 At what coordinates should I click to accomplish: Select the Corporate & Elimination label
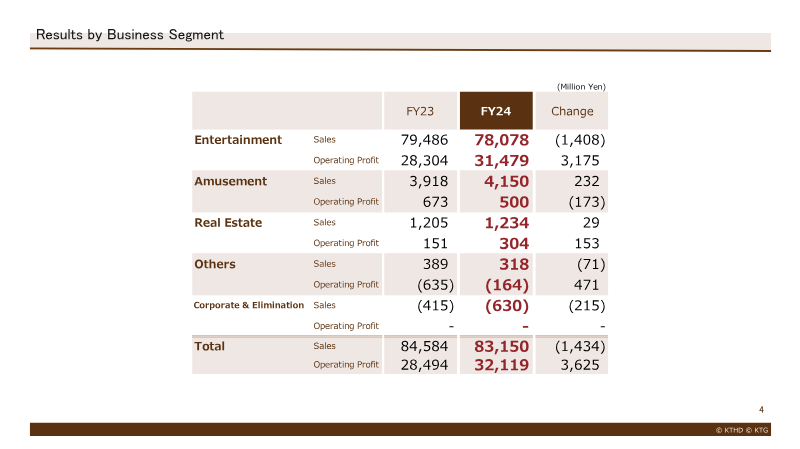pyautogui.click(x=248, y=305)
